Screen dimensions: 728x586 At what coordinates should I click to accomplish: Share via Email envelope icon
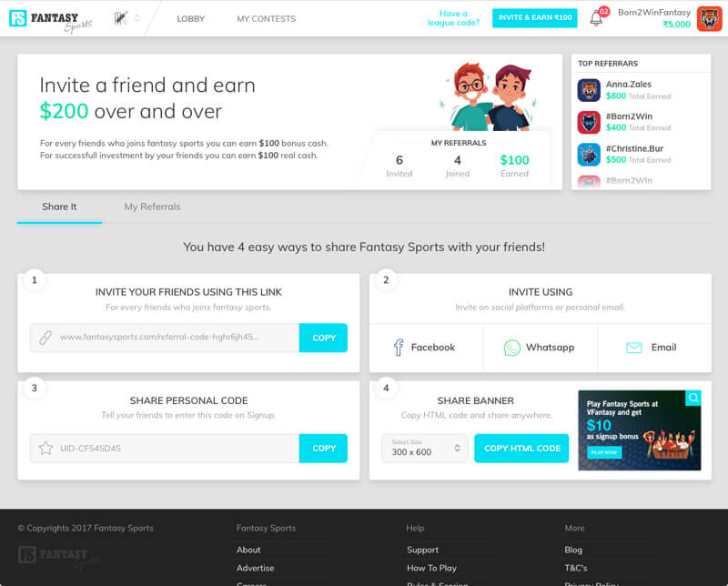pyautogui.click(x=633, y=348)
